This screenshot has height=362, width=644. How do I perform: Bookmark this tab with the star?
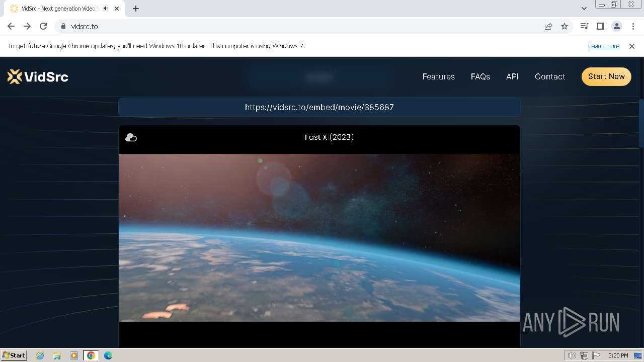pos(565,26)
